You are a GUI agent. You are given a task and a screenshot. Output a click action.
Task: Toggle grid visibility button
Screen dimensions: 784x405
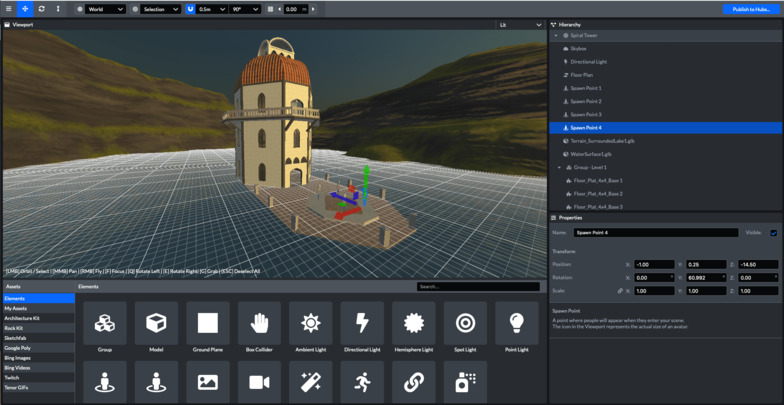pos(270,9)
